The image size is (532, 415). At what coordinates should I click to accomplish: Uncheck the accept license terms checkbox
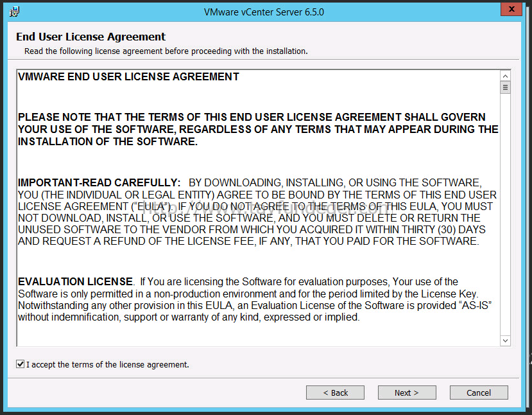[x=21, y=364]
